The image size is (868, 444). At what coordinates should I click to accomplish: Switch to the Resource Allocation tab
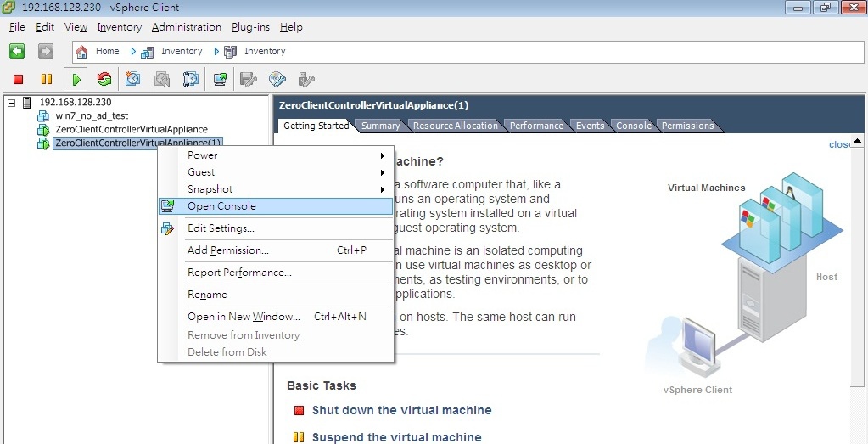[456, 126]
